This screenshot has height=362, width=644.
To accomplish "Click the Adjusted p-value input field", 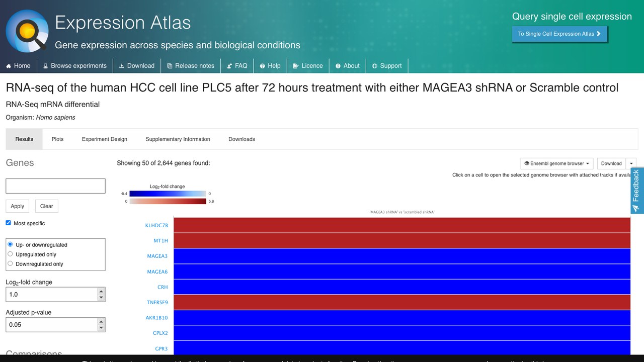I will [x=51, y=324].
